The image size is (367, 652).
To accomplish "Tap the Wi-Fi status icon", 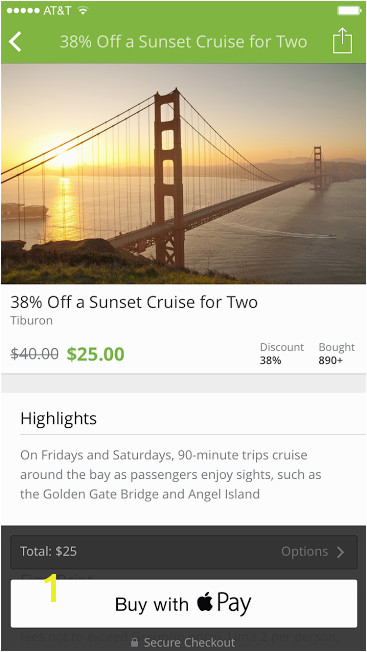I will click(x=84, y=10).
